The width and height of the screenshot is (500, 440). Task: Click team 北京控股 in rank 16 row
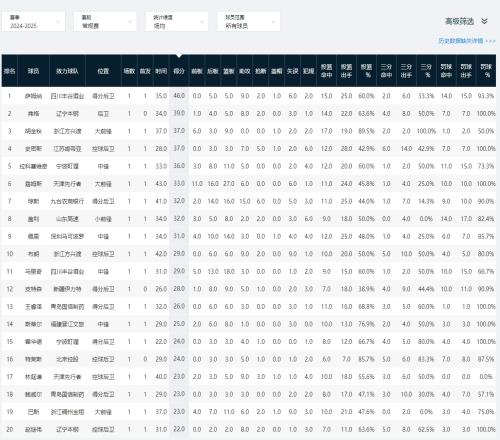[x=67, y=359]
